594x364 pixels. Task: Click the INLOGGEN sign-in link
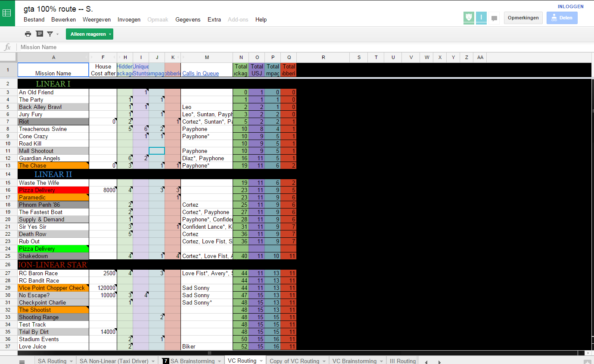coord(571,6)
